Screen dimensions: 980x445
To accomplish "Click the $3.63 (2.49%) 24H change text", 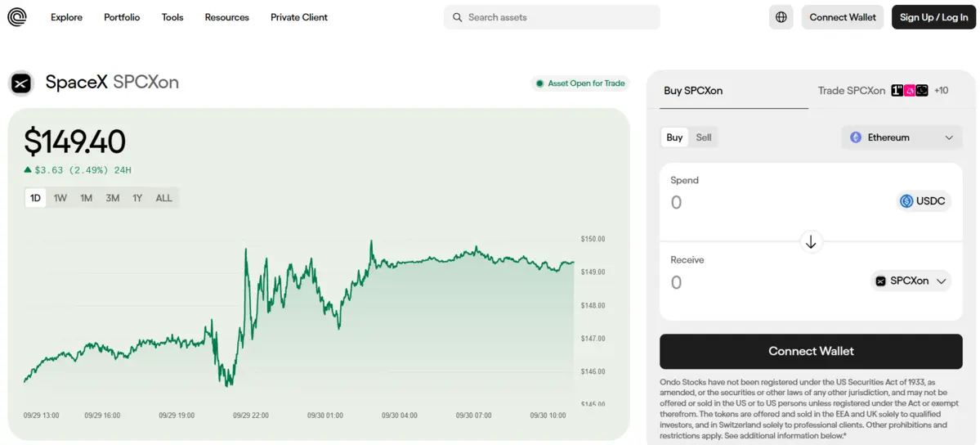I will click(83, 170).
